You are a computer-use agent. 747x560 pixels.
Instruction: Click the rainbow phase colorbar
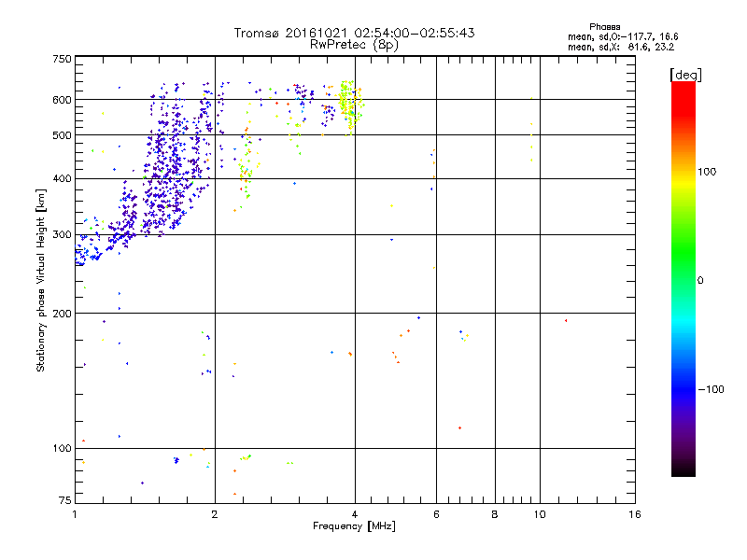[x=684, y=278]
